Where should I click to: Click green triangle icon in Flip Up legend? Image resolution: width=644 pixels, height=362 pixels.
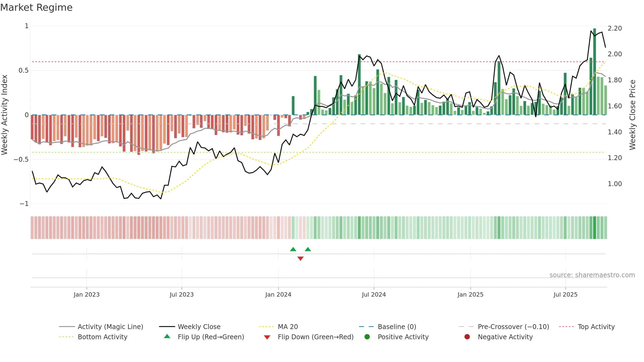coord(167,336)
